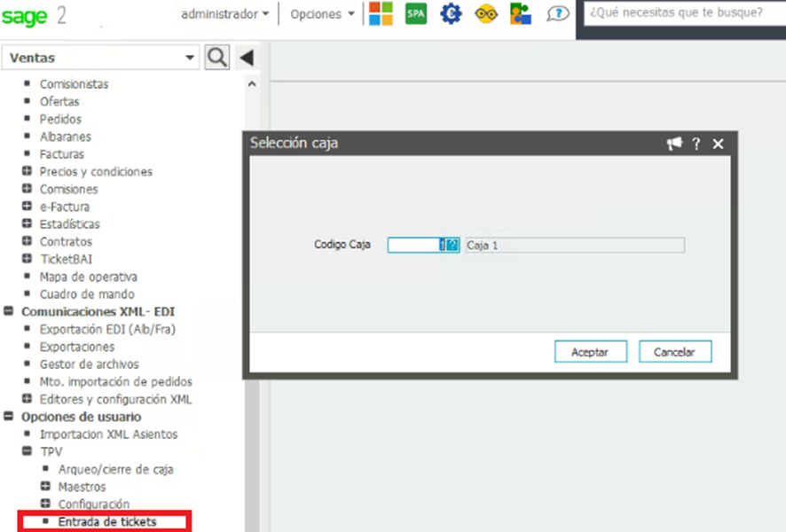Viewport: 786px width, 532px height.
Task: Open the Opciones dropdown menu
Action: pyautogui.click(x=322, y=14)
